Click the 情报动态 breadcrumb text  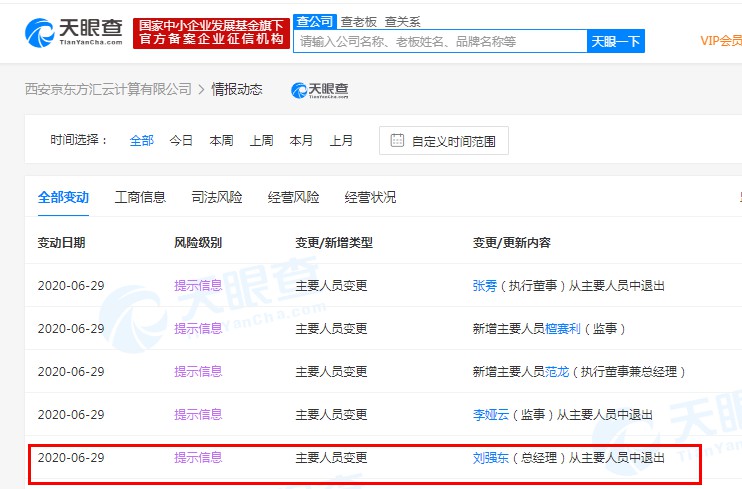click(237, 89)
